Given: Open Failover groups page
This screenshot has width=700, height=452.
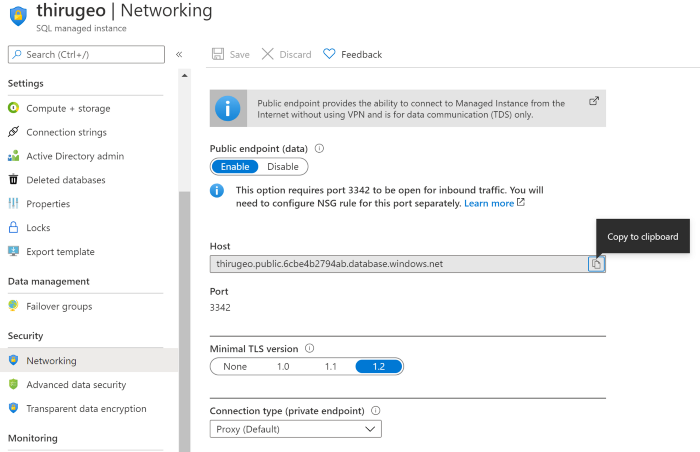Looking at the screenshot, I should (59, 306).
